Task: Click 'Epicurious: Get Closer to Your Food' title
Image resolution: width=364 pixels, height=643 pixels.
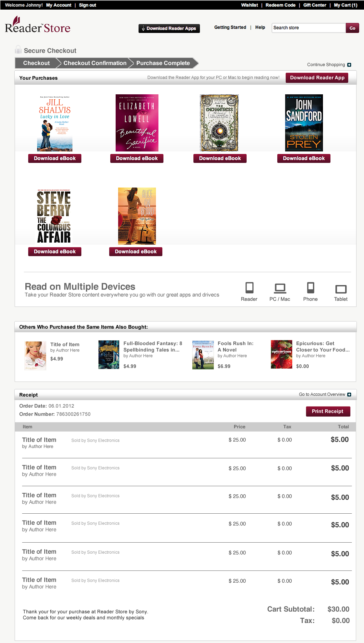Action: (x=323, y=347)
